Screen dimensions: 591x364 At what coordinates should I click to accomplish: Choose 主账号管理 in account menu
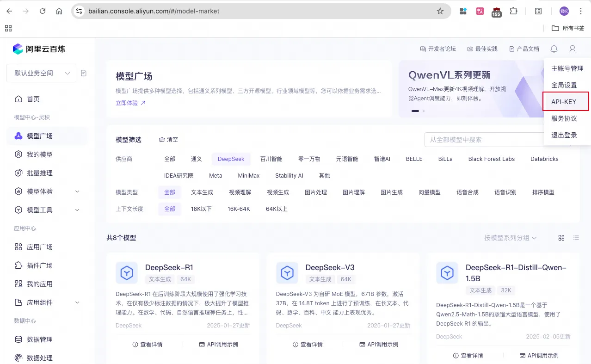pyautogui.click(x=567, y=68)
